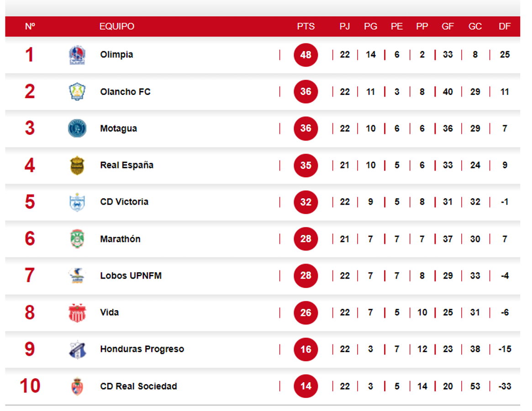Open the Honduras Progreso team link

point(142,349)
